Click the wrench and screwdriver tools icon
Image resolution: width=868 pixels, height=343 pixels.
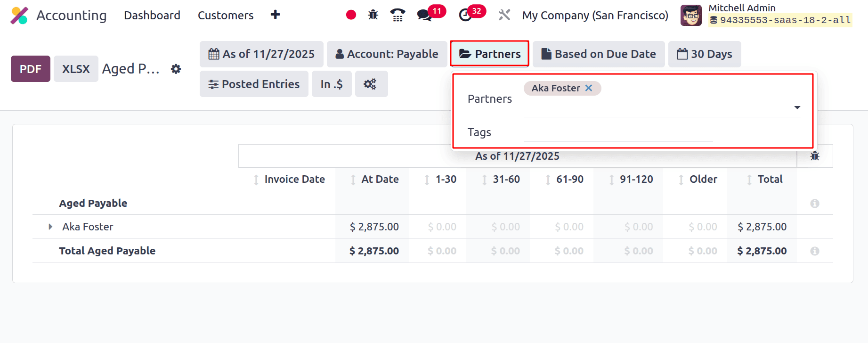coord(504,15)
